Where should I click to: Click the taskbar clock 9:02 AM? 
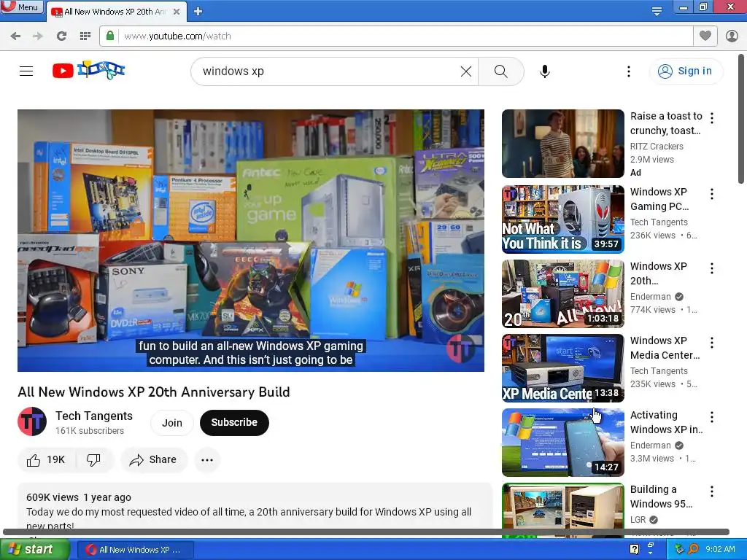[720, 550]
